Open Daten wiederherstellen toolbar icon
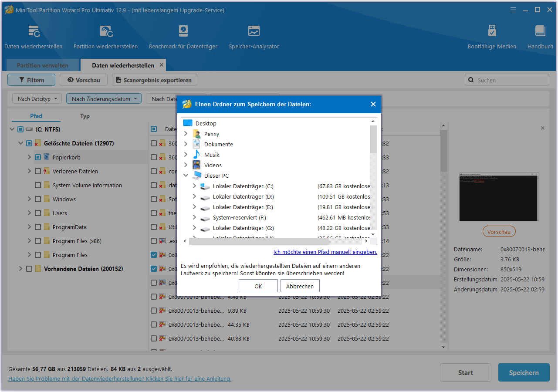The image size is (558, 392). pos(34,37)
